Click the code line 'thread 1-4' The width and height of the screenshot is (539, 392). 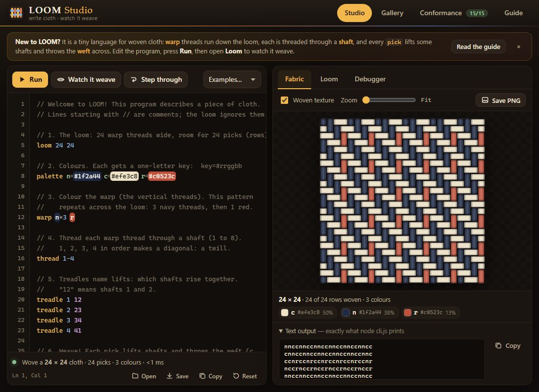point(55,258)
